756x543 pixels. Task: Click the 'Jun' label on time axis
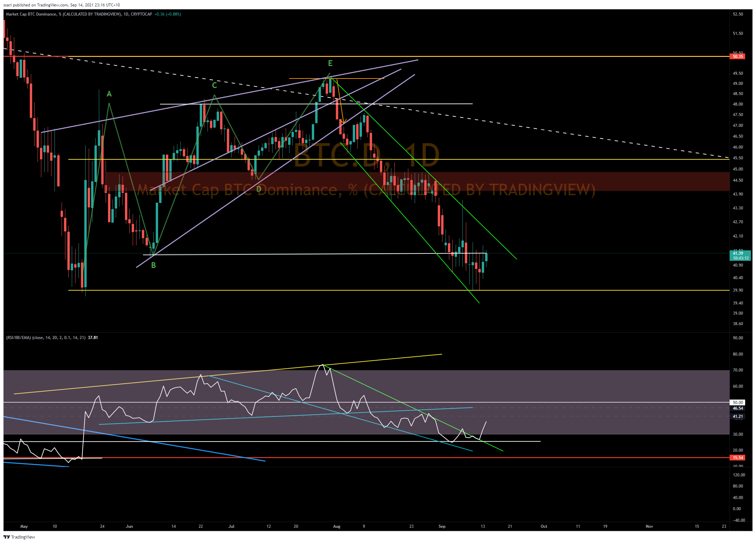[x=129, y=526]
